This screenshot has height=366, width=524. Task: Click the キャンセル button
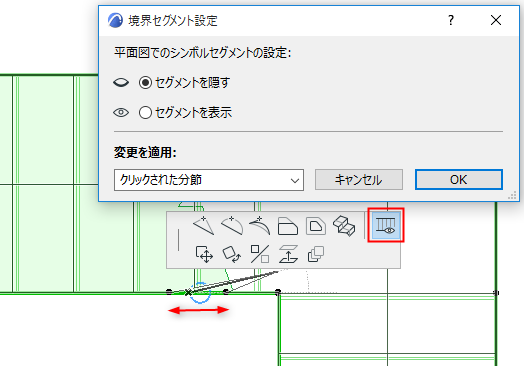(359, 180)
